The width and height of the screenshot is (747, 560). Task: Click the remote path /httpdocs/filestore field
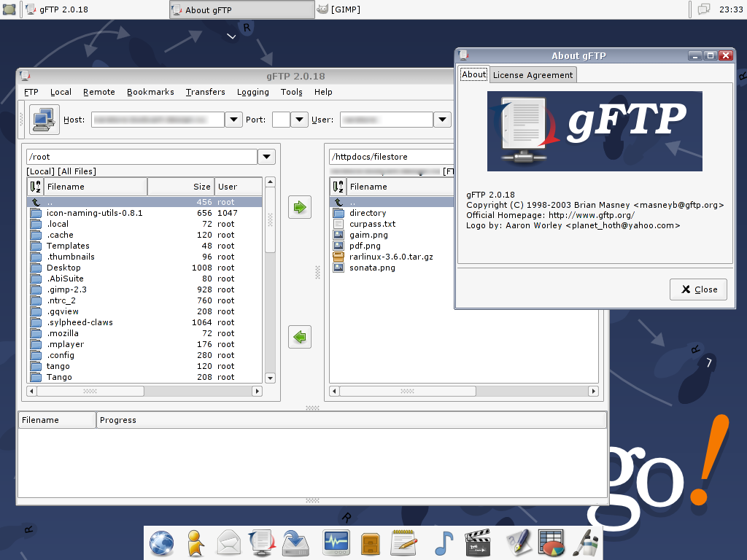(392, 157)
